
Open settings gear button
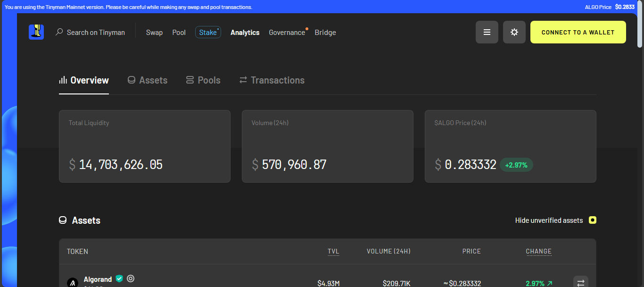tap(514, 32)
